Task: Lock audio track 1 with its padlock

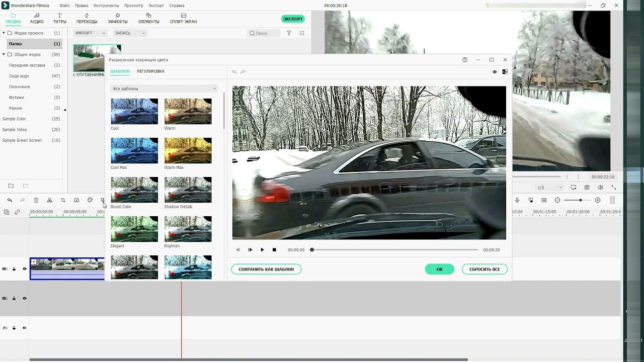Action: (x=14, y=328)
